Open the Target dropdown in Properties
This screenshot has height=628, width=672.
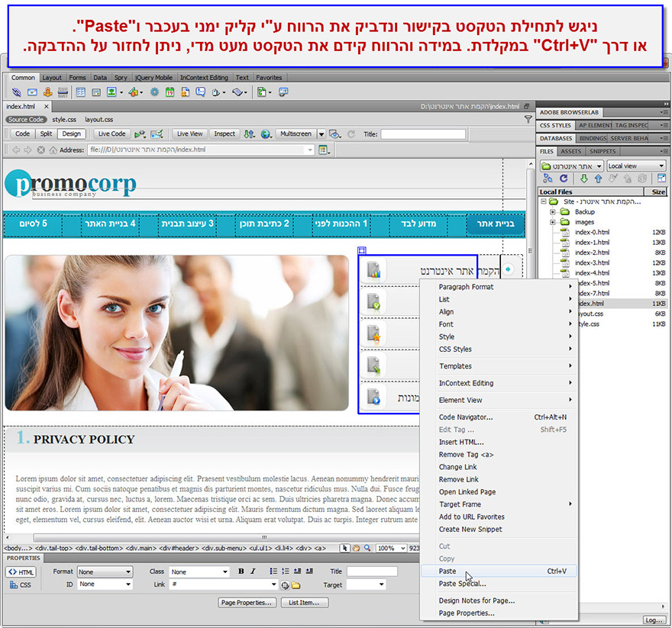point(366,585)
